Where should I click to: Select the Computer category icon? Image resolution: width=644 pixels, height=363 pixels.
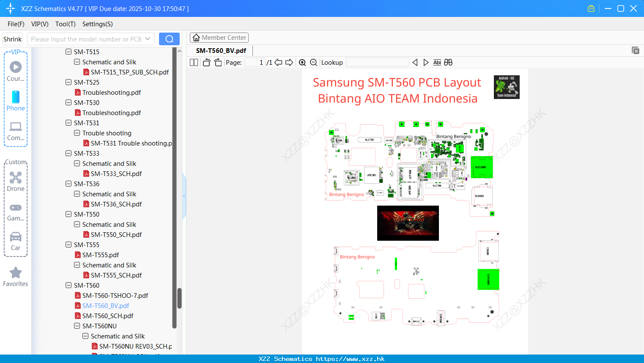coord(16,130)
